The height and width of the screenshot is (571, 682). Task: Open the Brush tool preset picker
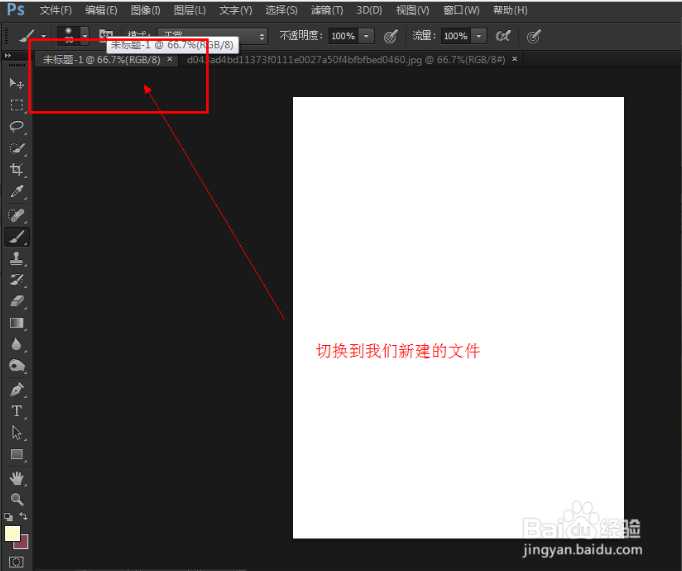click(30, 36)
